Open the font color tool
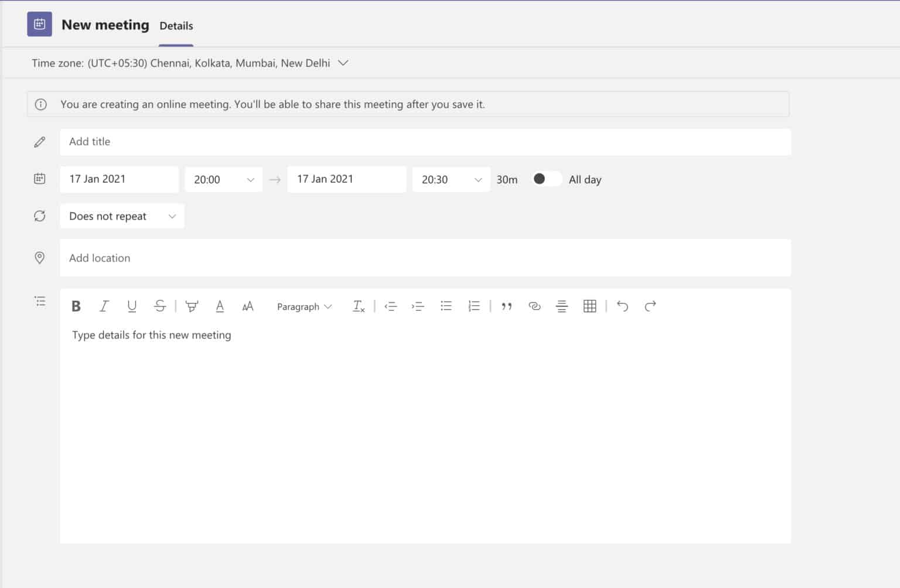Viewport: 900px width, 588px height. (220, 306)
